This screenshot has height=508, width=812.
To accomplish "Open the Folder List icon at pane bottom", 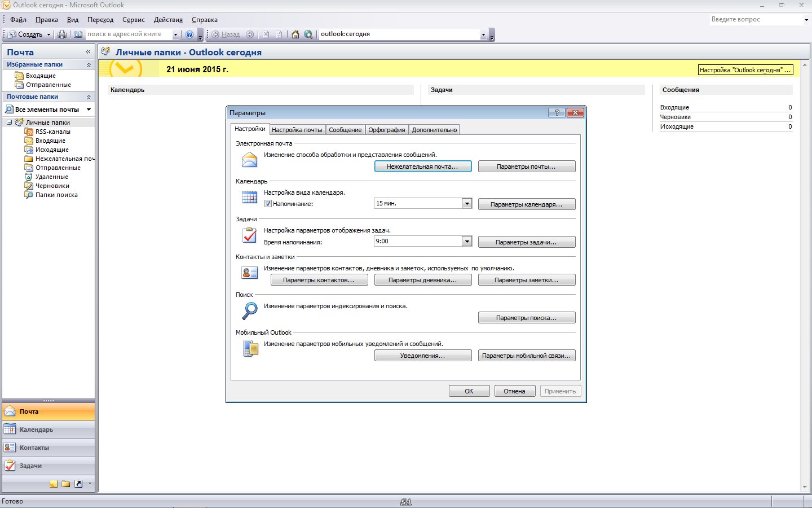I will 66,484.
